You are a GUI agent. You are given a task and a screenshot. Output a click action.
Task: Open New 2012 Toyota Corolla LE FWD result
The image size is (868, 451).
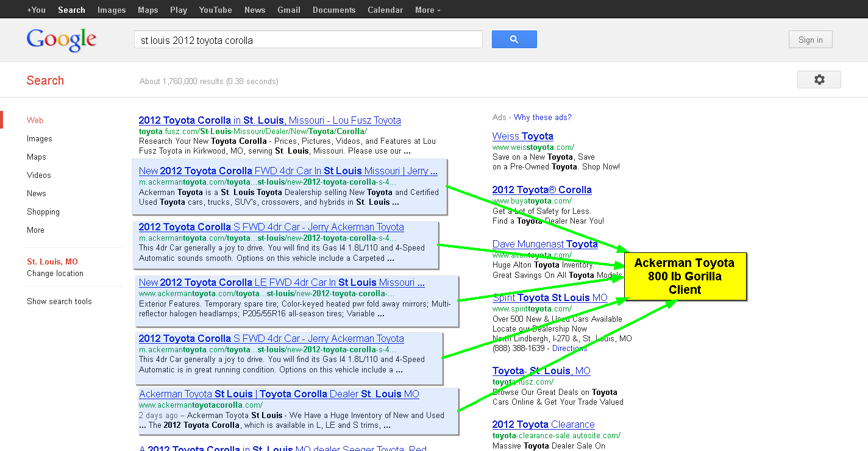click(x=282, y=282)
